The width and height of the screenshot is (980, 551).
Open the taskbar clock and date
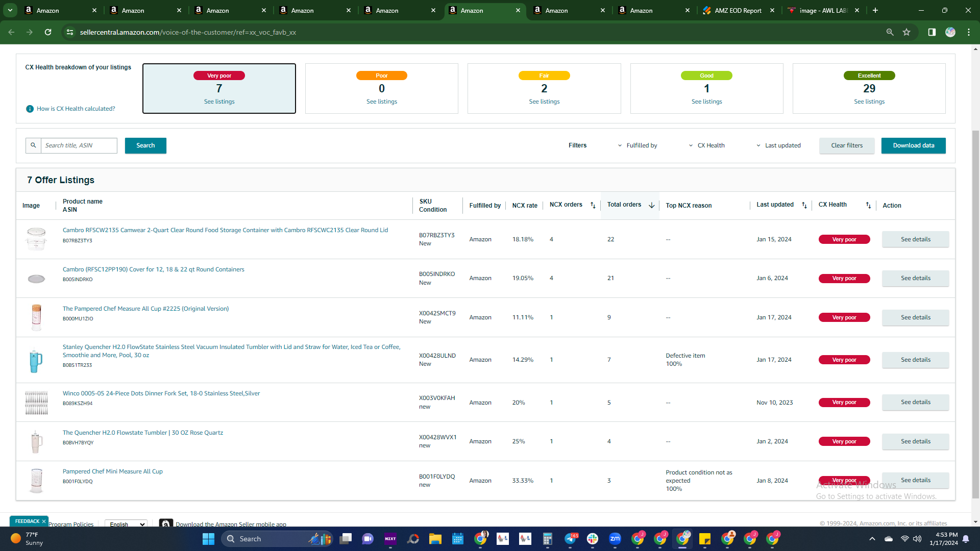pos(944,539)
